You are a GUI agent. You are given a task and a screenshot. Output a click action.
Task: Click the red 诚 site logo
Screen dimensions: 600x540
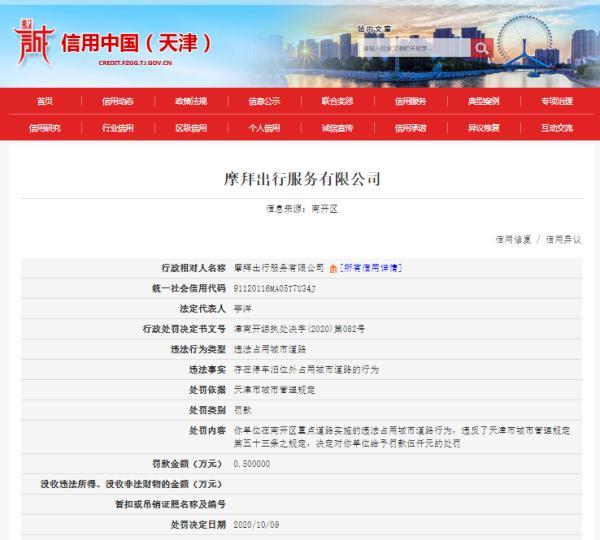[x=33, y=42]
